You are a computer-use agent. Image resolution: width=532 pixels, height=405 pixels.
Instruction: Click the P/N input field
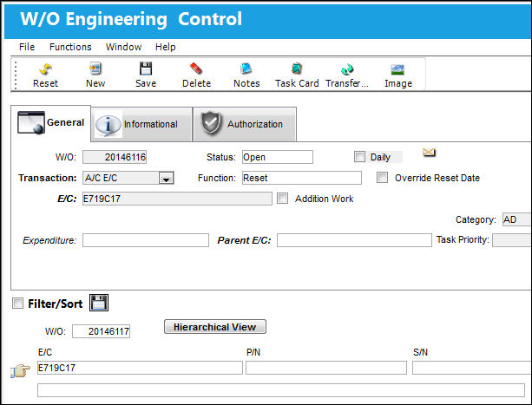[x=326, y=368]
